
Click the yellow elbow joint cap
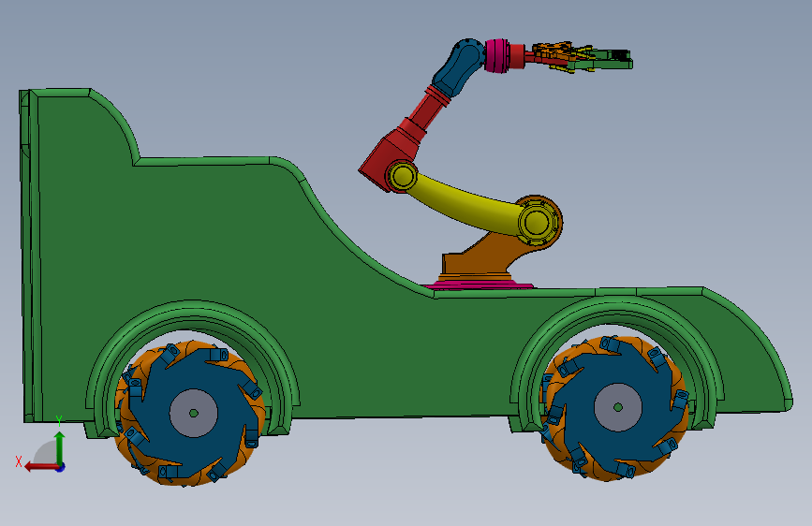(403, 176)
